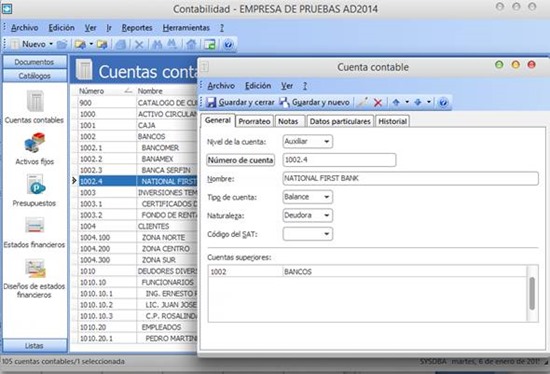Open the Edición menu in Contabilidad window
This screenshot has height=374, width=550.
61,28
